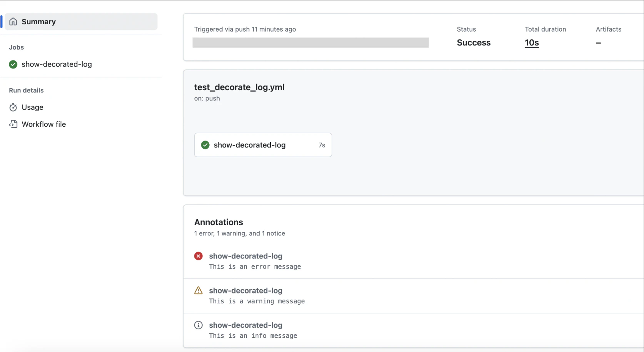Screen dimensions: 644x352
Task: Click the 7s duration in job card
Action: pos(322,145)
